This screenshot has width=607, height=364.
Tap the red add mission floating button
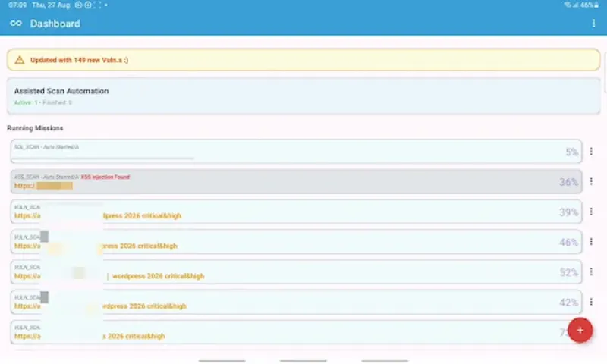(x=580, y=331)
